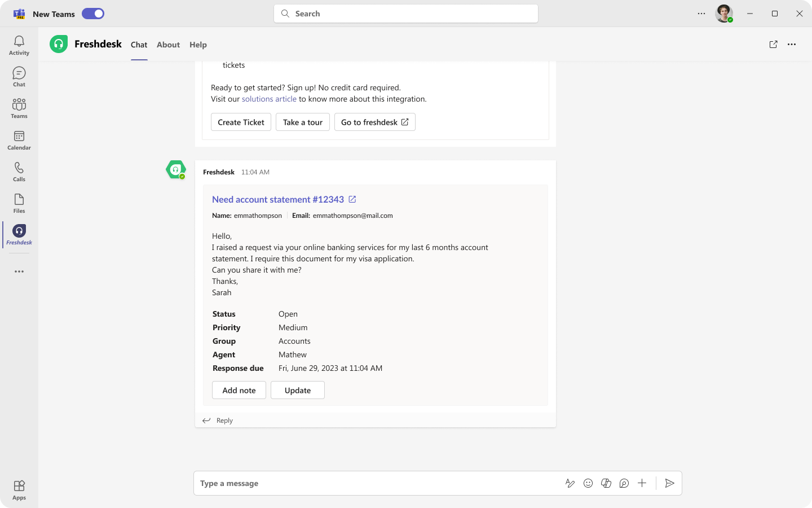Click the Update button

click(298, 390)
